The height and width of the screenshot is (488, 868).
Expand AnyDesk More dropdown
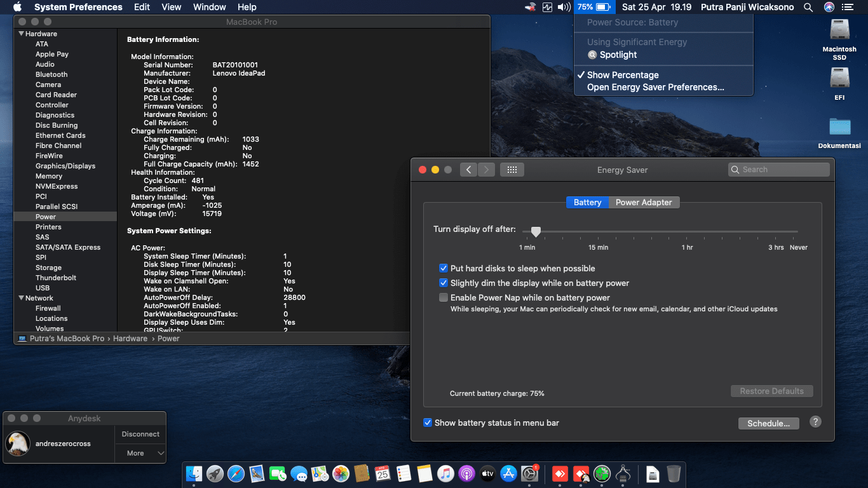[x=140, y=453]
